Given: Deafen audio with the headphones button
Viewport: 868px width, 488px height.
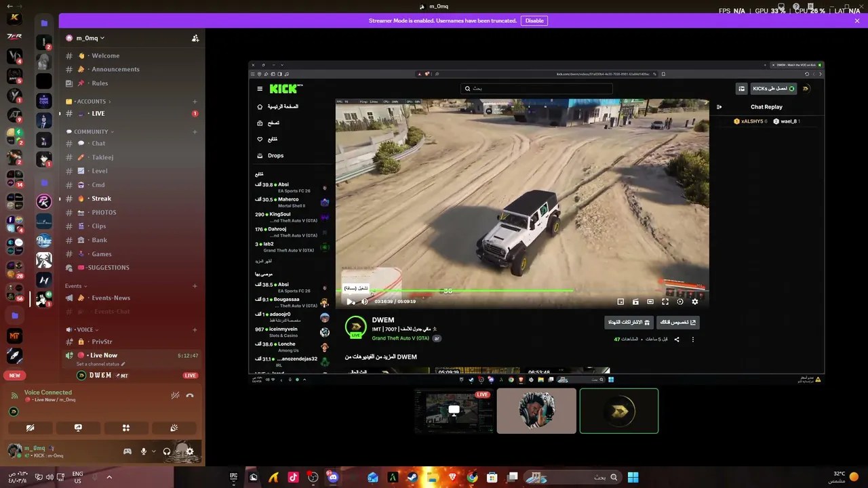Looking at the screenshot, I should (167, 451).
